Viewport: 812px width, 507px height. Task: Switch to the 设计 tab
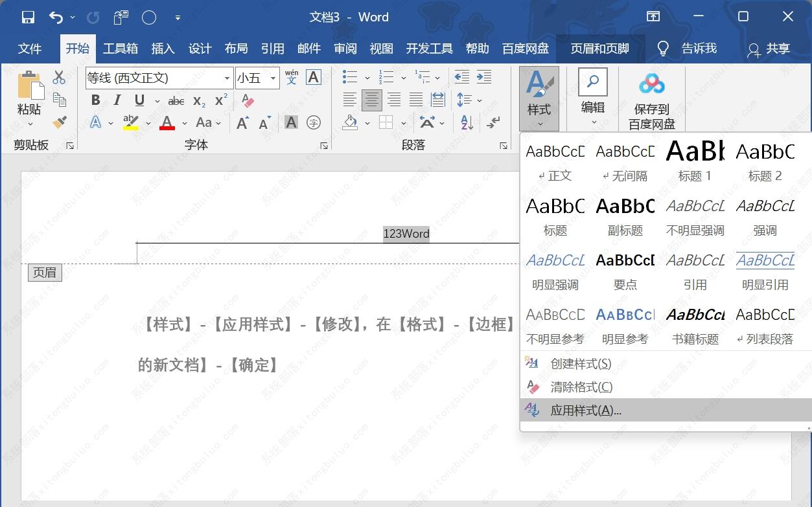[x=200, y=49]
